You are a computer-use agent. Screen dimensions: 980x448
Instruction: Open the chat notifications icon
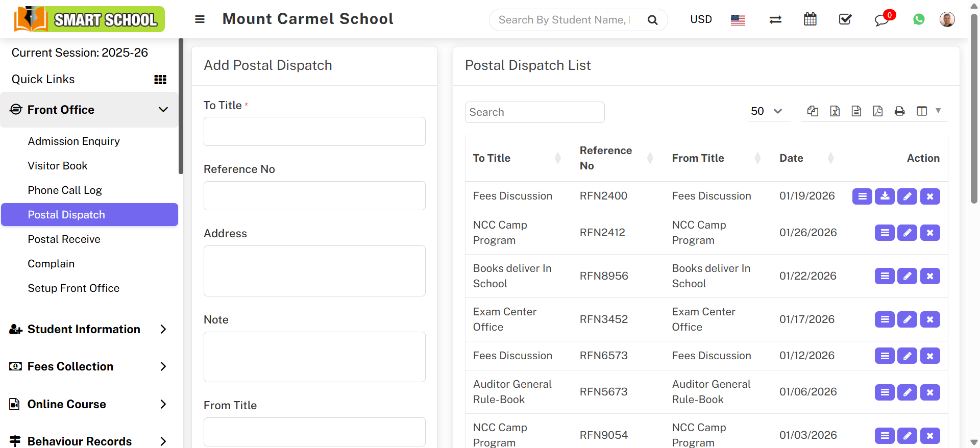[881, 20]
